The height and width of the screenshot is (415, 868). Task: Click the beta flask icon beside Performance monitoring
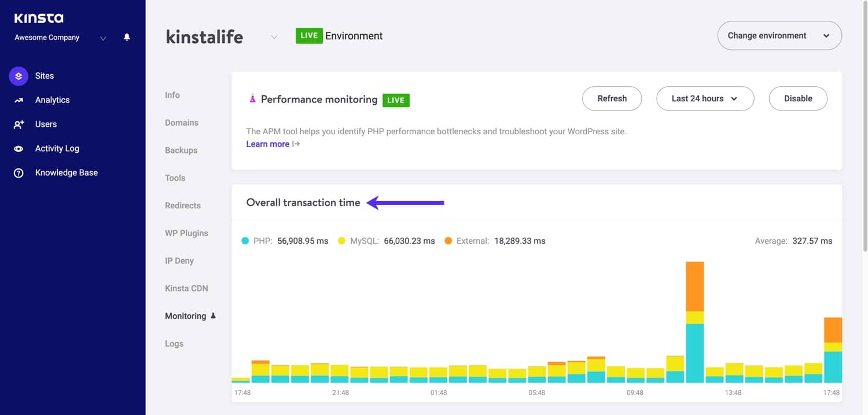[x=252, y=99]
